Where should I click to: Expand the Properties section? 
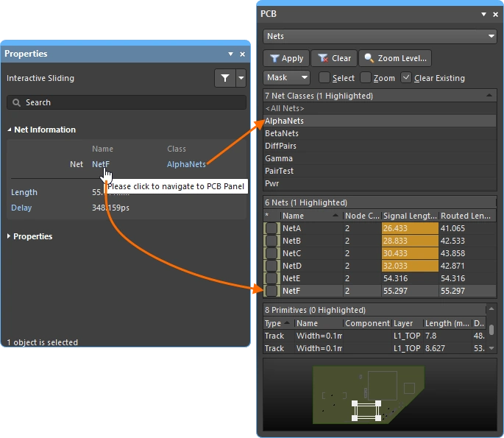click(9, 236)
